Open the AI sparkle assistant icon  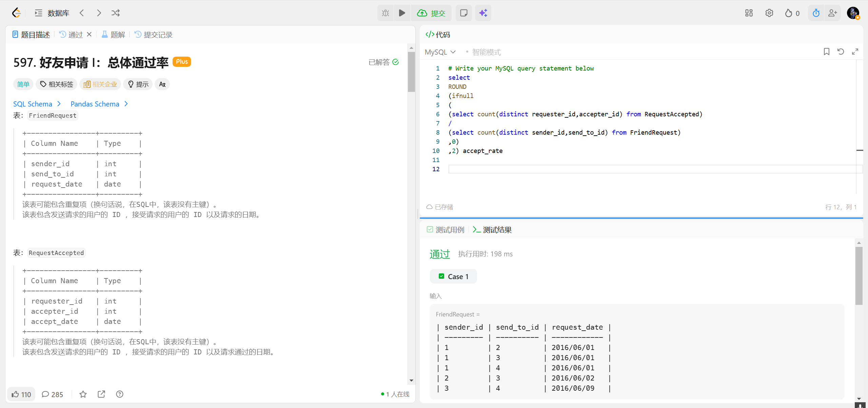pyautogui.click(x=483, y=13)
